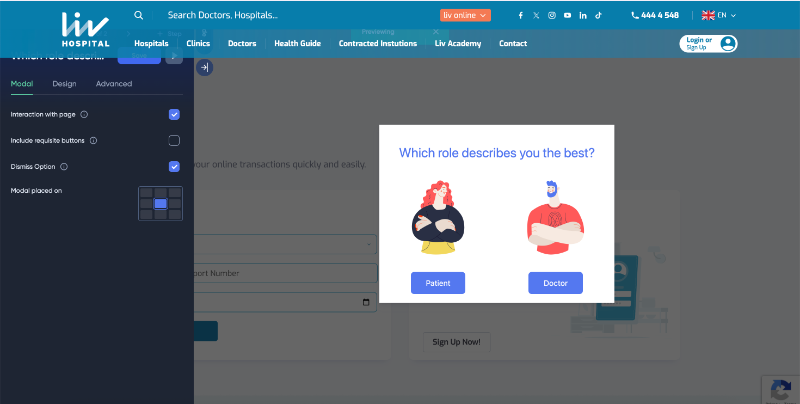Click the Login or Sign Up button
Image resolution: width=800 pixels, height=404 pixels.
pos(708,44)
